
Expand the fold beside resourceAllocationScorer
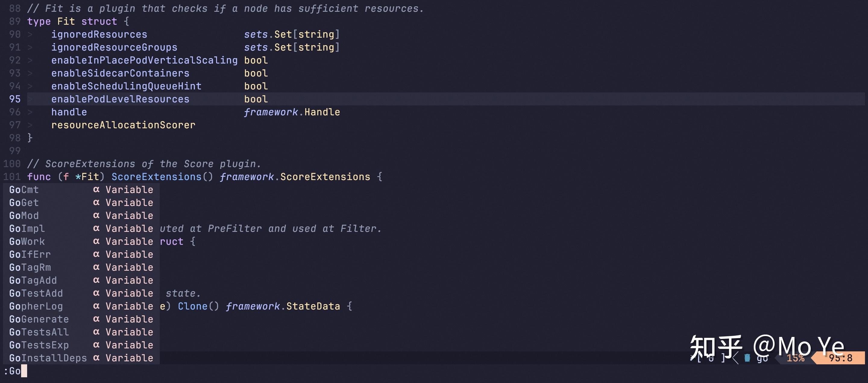tap(30, 125)
